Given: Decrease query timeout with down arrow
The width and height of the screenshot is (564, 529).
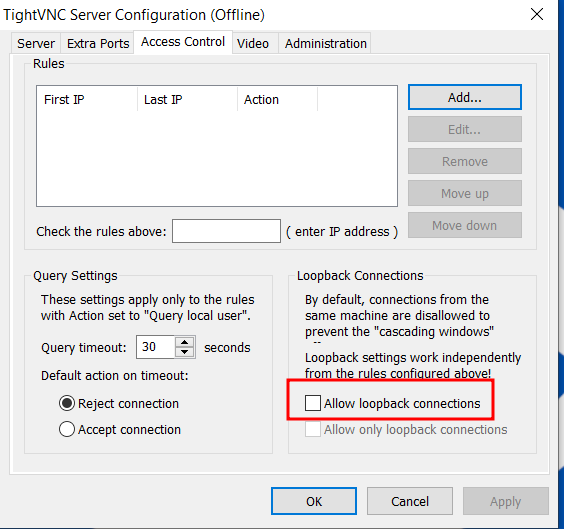Looking at the screenshot, I should (x=185, y=352).
